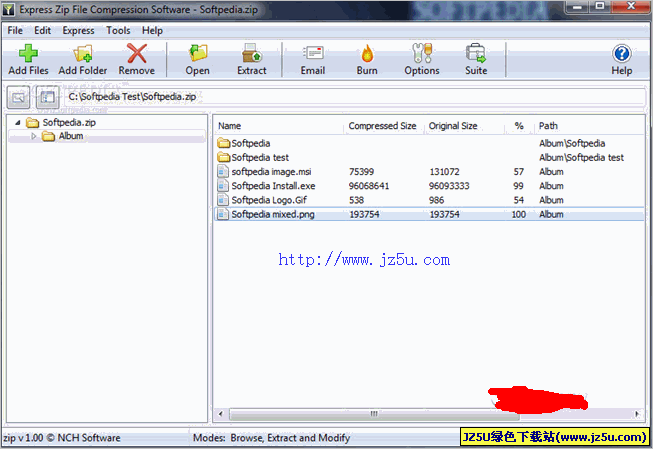The width and height of the screenshot is (653, 449).
Task: Sort by Compressed Size column header
Action: point(382,126)
